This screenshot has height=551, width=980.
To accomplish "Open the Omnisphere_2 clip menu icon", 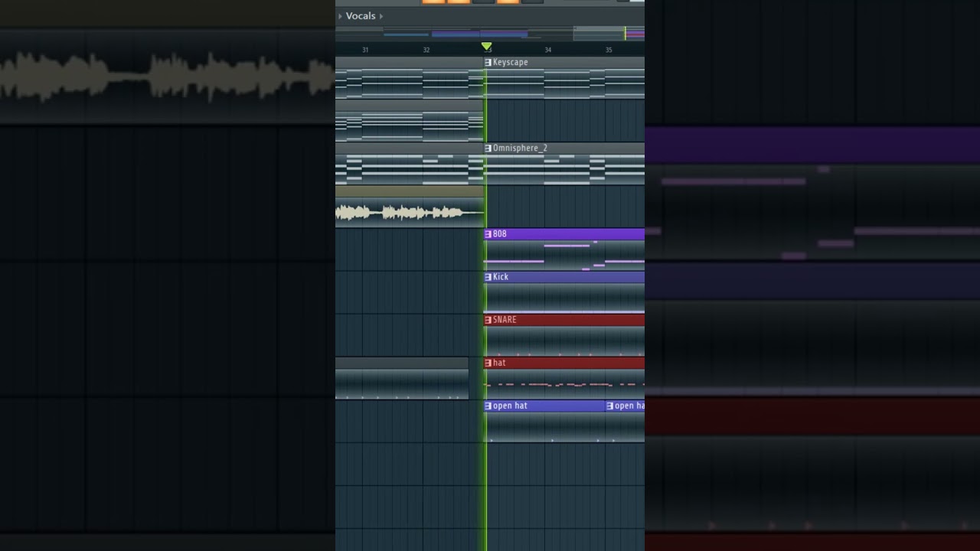I will point(488,148).
